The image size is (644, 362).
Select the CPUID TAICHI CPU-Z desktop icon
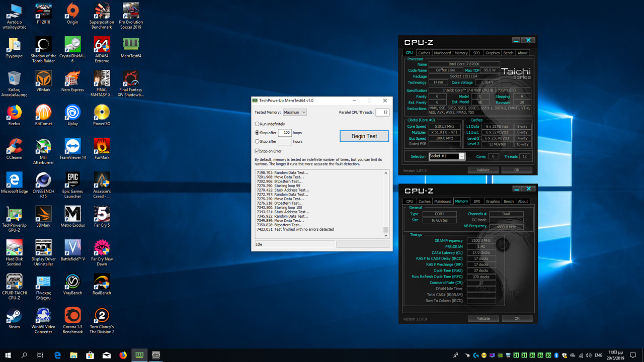point(14,287)
